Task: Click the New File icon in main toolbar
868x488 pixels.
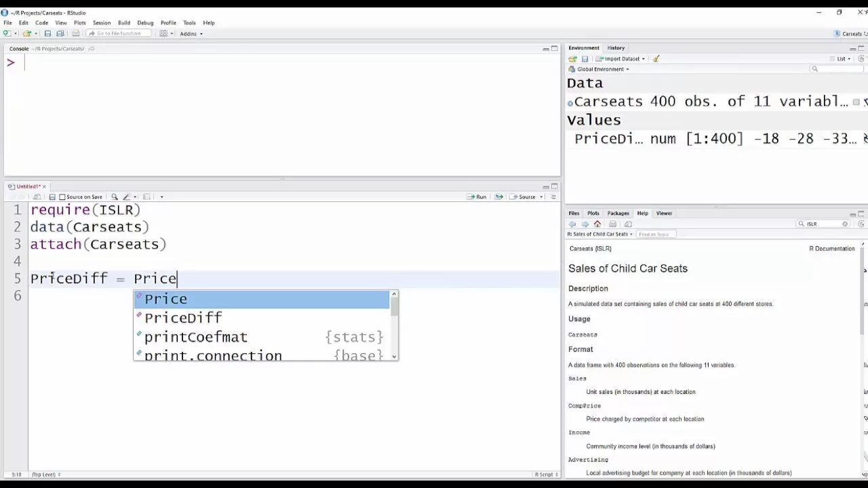Action: (7, 33)
